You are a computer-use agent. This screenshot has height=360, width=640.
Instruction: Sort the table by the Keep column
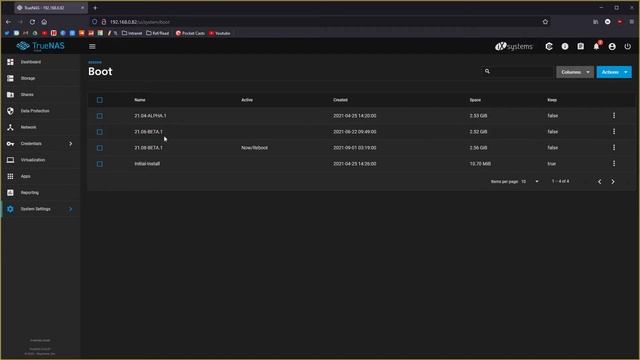pos(552,100)
